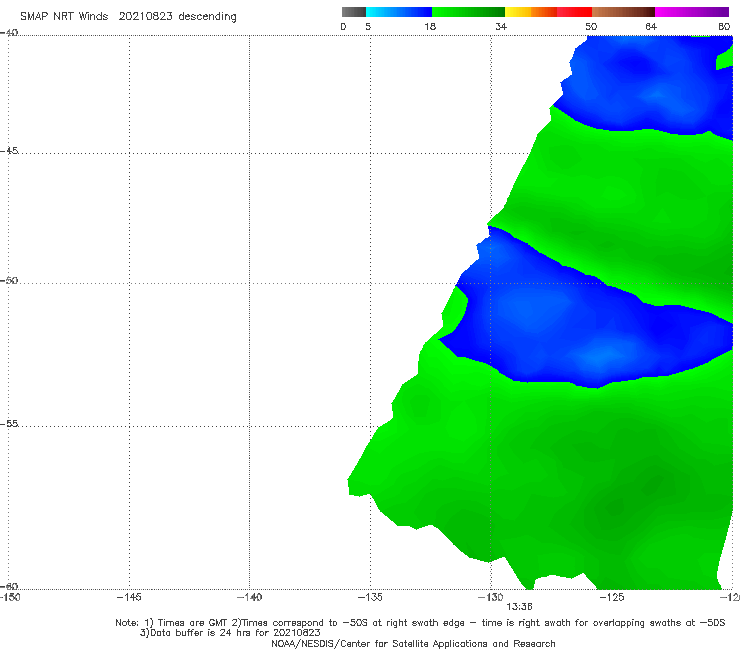Select the title text 'SMAP NRT Winds 20210823 descending'
The image size is (740, 650).
tap(128, 17)
